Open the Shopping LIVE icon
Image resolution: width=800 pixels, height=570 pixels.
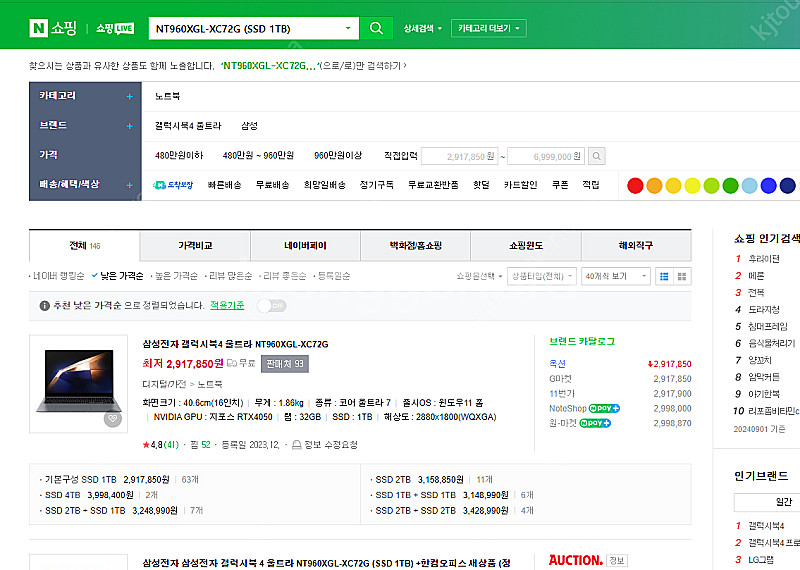115,28
